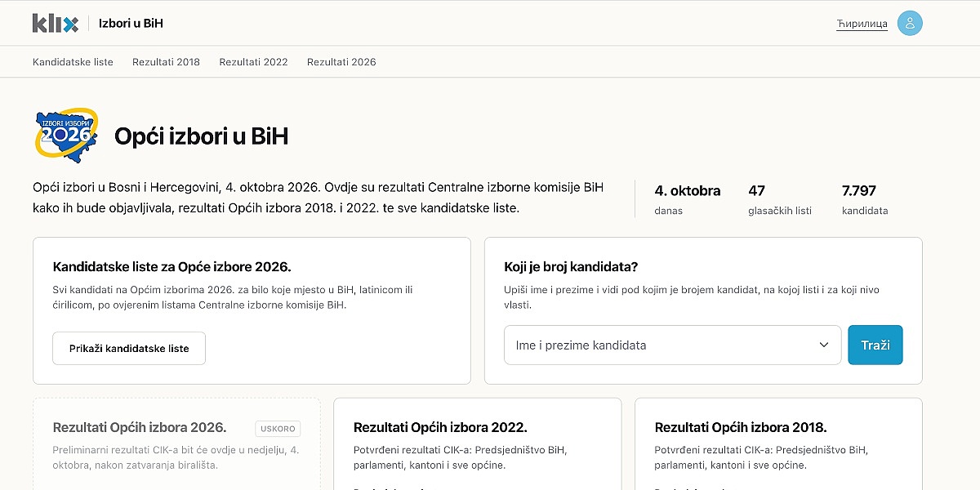Open the Rezultati 2018 tab
980x490 pixels.
tap(166, 62)
